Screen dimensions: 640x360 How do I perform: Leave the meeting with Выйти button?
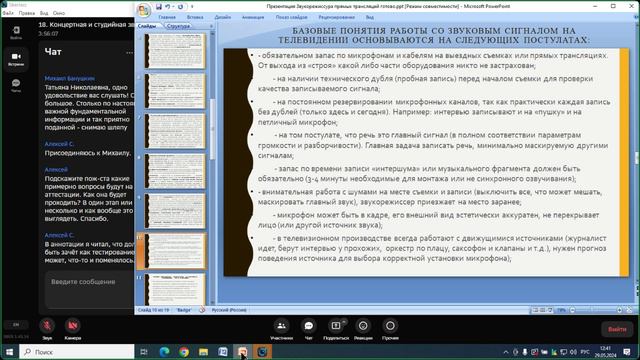[x=617, y=329]
